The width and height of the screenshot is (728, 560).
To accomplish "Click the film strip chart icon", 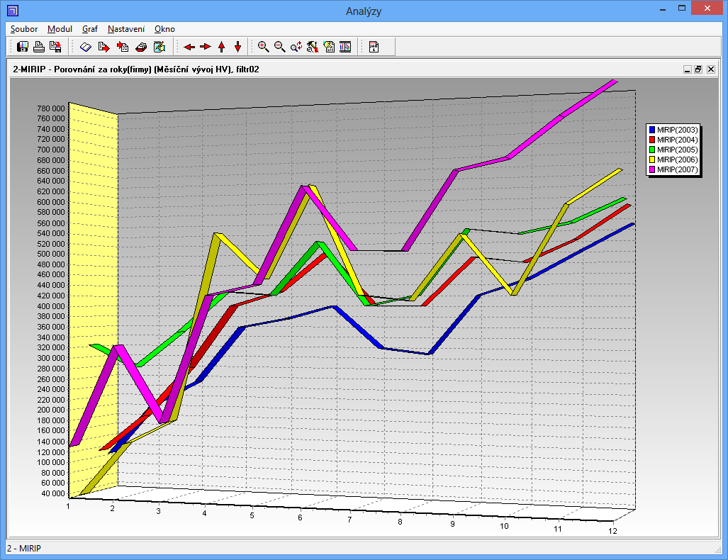I will [x=345, y=47].
